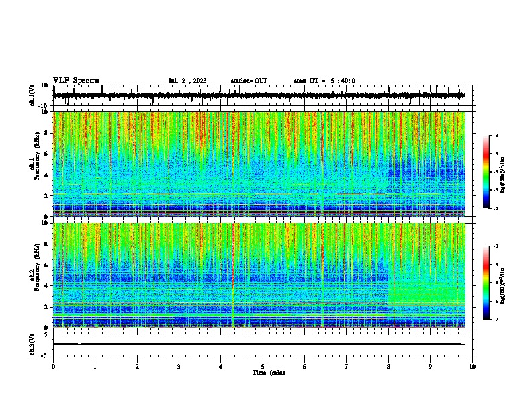Click time axis tick label "0"

click(53, 367)
